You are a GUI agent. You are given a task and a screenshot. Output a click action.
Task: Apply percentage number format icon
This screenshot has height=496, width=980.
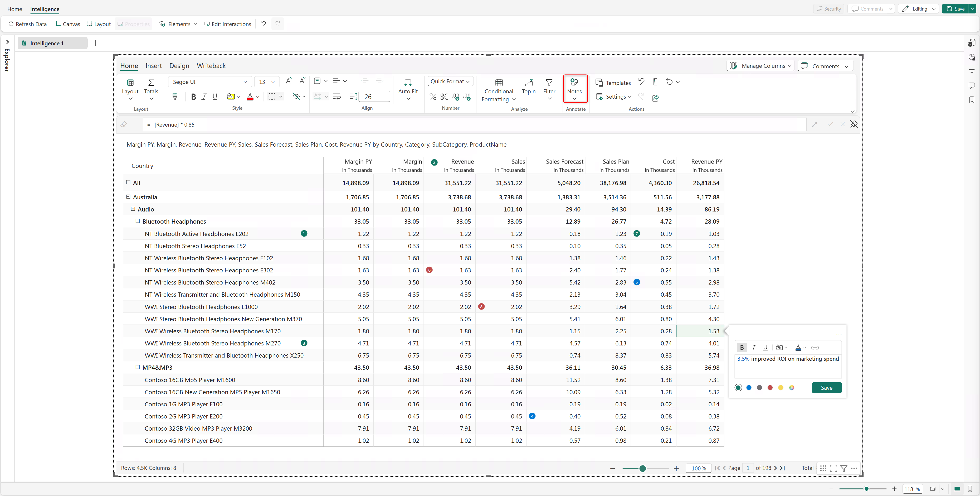(432, 97)
